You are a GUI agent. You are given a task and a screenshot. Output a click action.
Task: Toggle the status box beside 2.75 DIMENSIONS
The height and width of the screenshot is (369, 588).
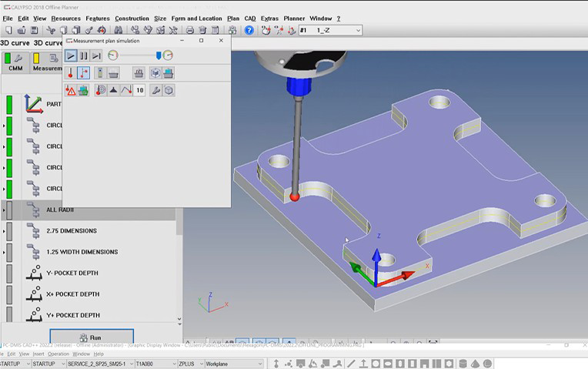[x=10, y=231]
